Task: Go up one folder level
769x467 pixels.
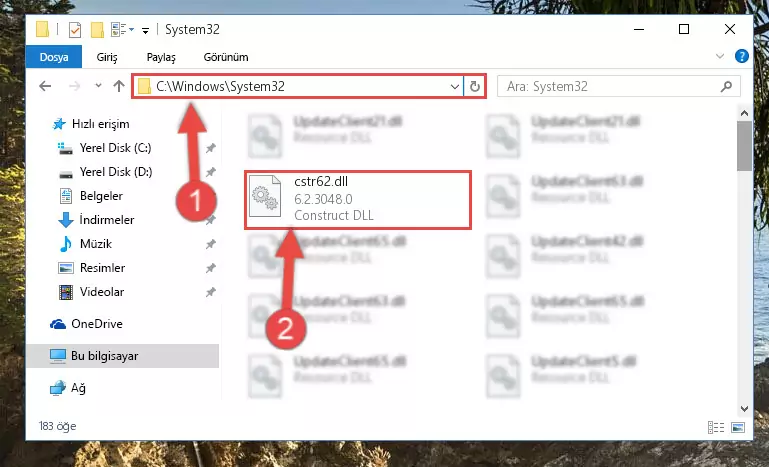Action: point(119,86)
